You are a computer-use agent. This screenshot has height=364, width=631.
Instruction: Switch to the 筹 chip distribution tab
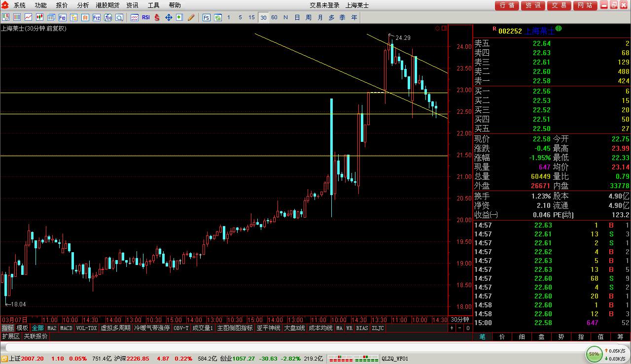pos(620,337)
